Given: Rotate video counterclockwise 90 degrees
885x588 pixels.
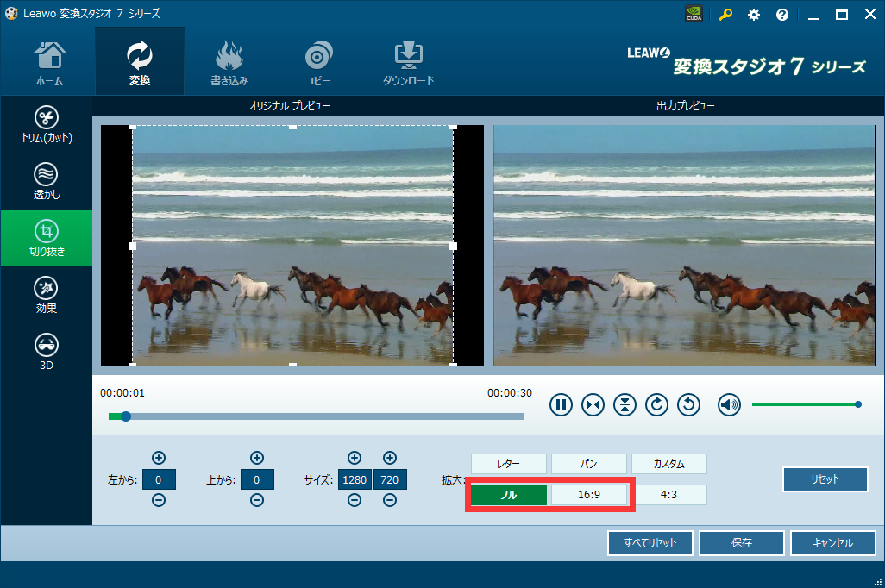Looking at the screenshot, I should coord(688,404).
